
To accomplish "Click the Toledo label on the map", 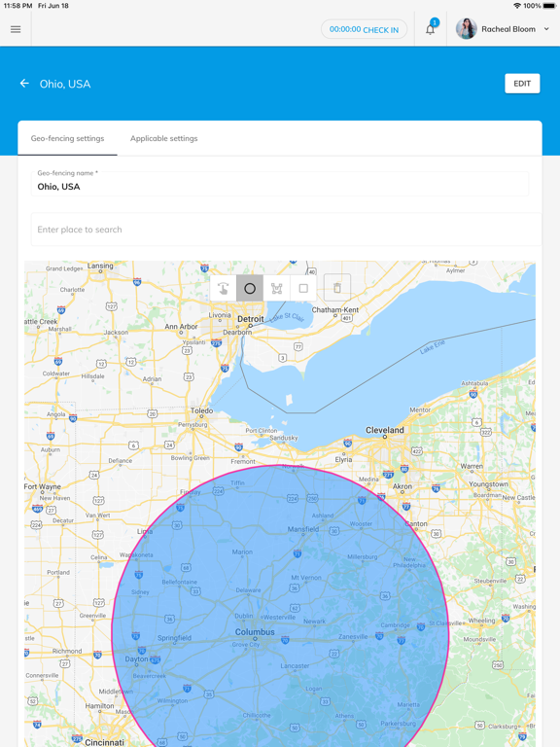I will click(x=202, y=410).
